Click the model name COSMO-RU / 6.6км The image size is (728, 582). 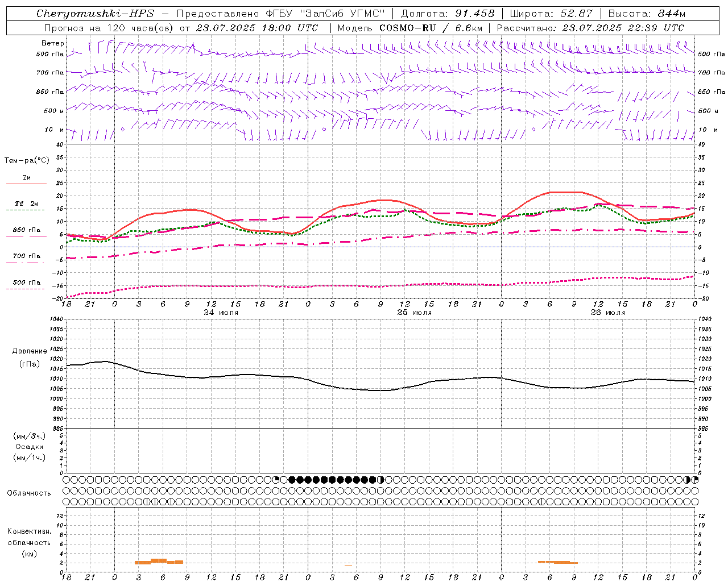431,28
